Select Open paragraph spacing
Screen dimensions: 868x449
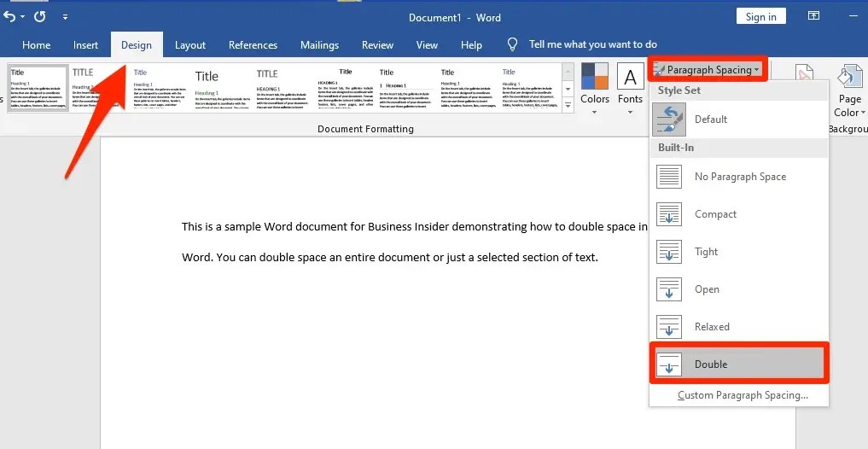pyautogui.click(x=739, y=289)
